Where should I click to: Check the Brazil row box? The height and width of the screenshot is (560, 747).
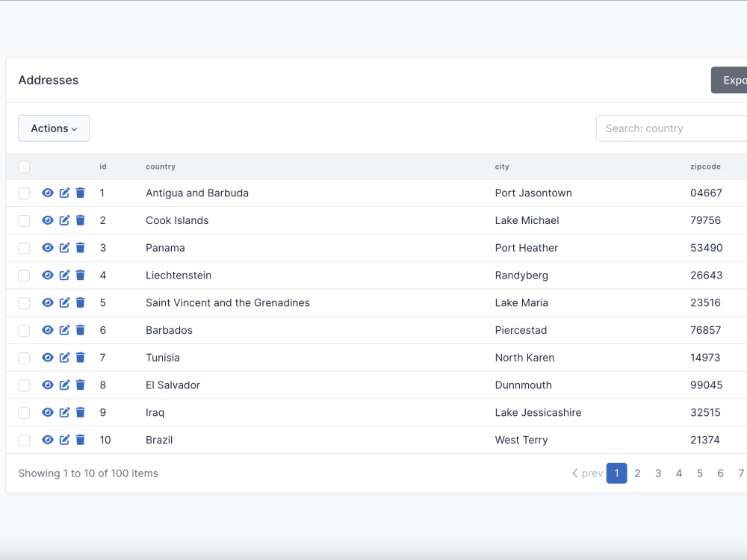tap(24, 441)
